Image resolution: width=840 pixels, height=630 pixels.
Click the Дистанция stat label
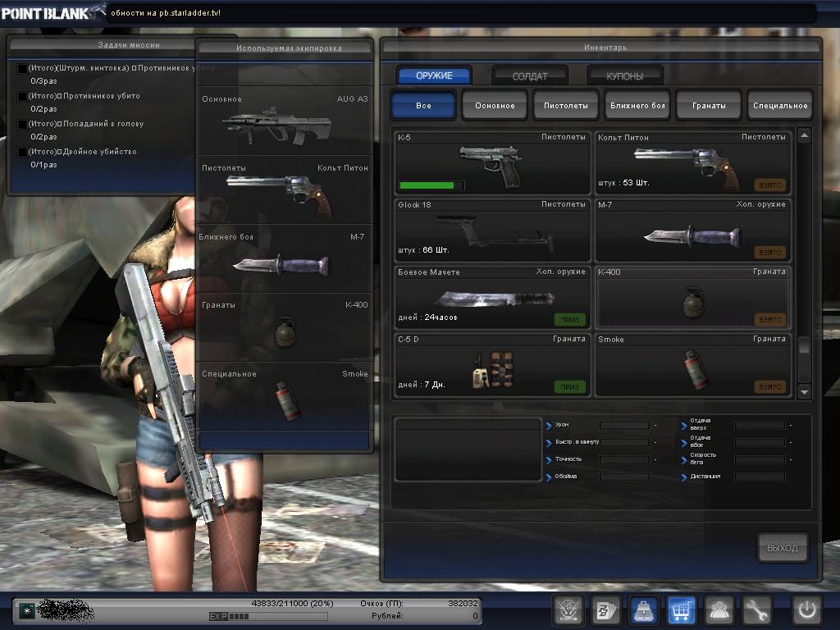(705, 477)
